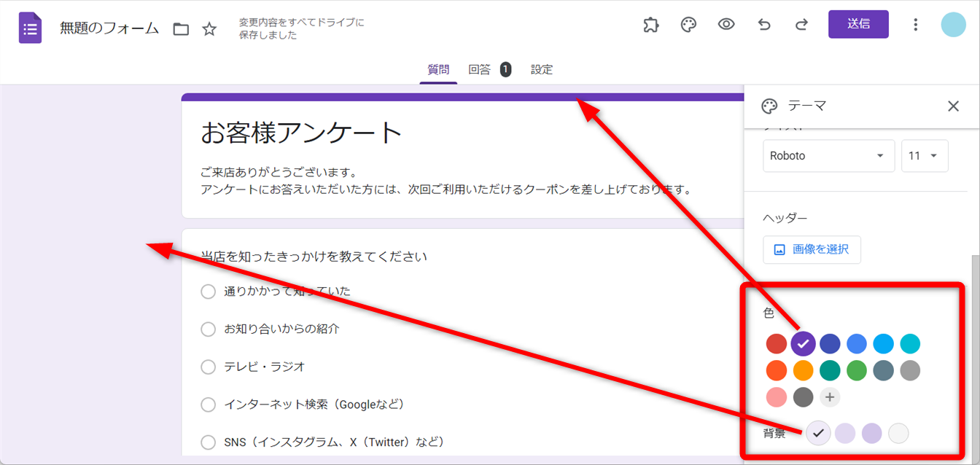
Task: Expand the font size 11 dropdown
Action: click(925, 156)
